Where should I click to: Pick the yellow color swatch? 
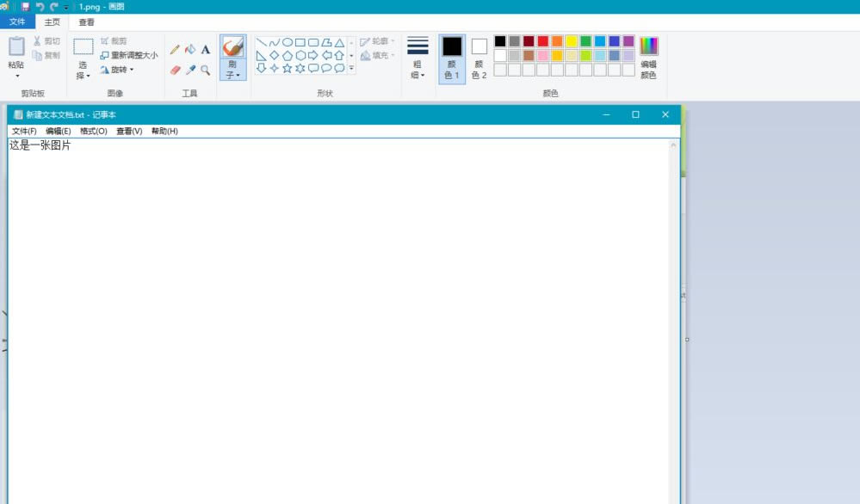[x=572, y=41]
